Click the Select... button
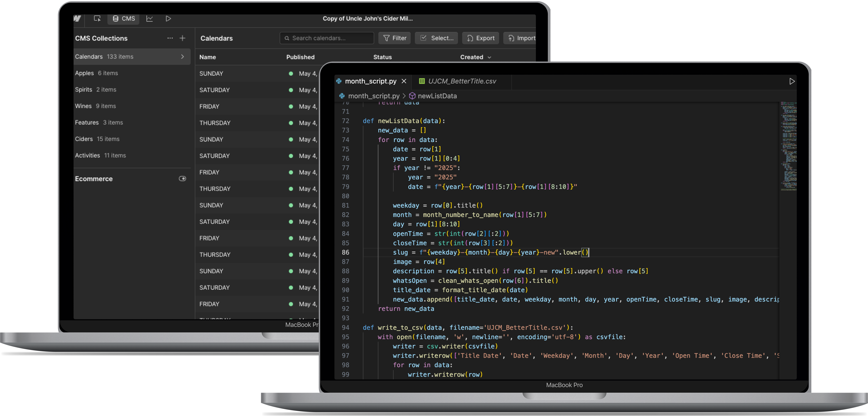 [436, 38]
